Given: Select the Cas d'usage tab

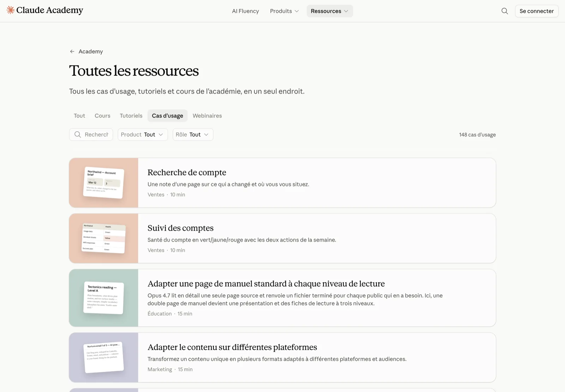Looking at the screenshot, I should coord(167,116).
